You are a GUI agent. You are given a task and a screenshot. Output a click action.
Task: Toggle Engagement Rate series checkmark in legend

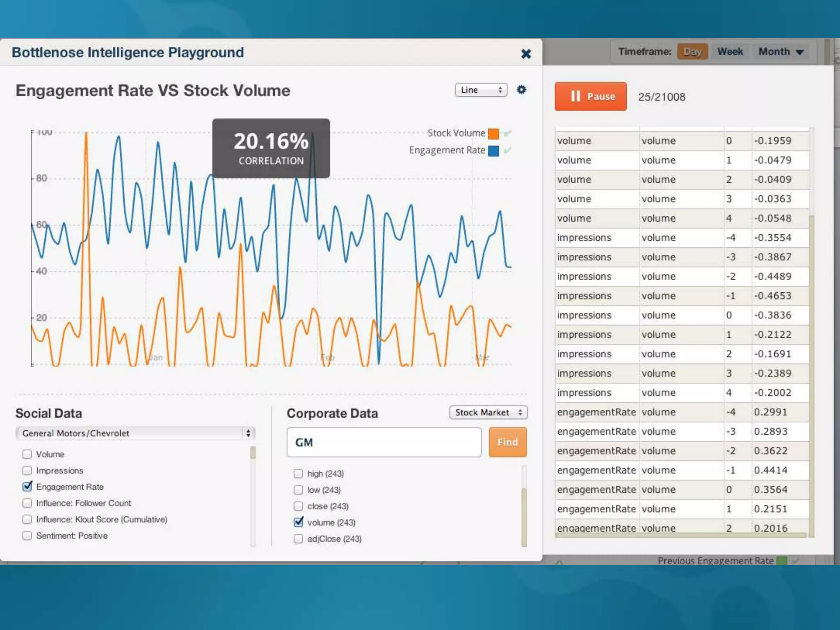click(508, 151)
